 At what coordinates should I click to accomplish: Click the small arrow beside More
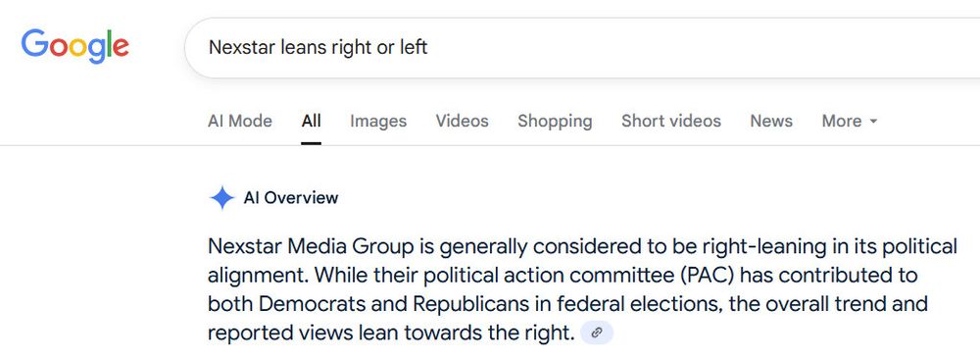[x=873, y=122]
